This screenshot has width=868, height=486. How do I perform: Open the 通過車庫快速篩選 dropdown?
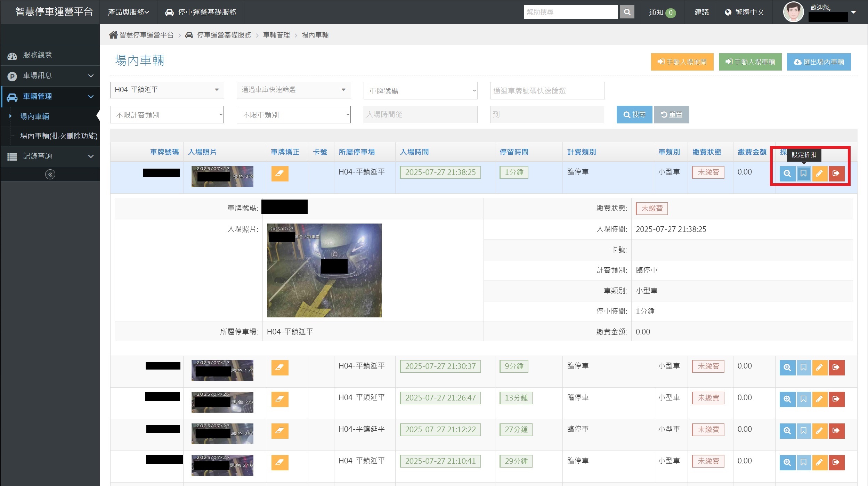[294, 90]
